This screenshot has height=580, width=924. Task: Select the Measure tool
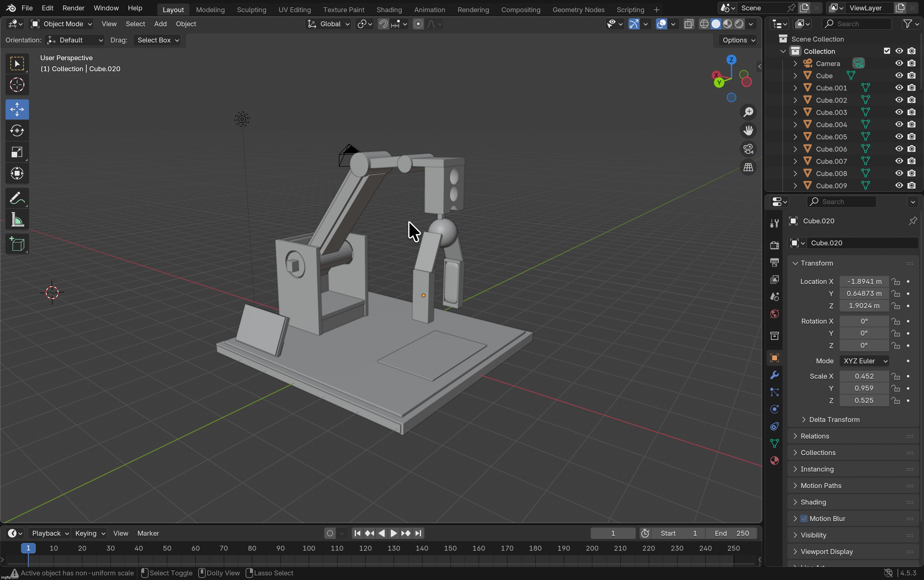(17, 219)
